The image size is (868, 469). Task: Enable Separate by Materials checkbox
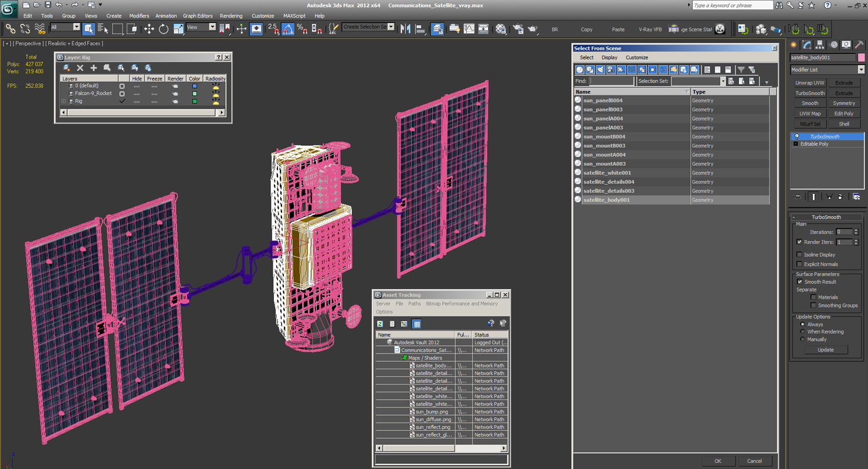tap(813, 297)
